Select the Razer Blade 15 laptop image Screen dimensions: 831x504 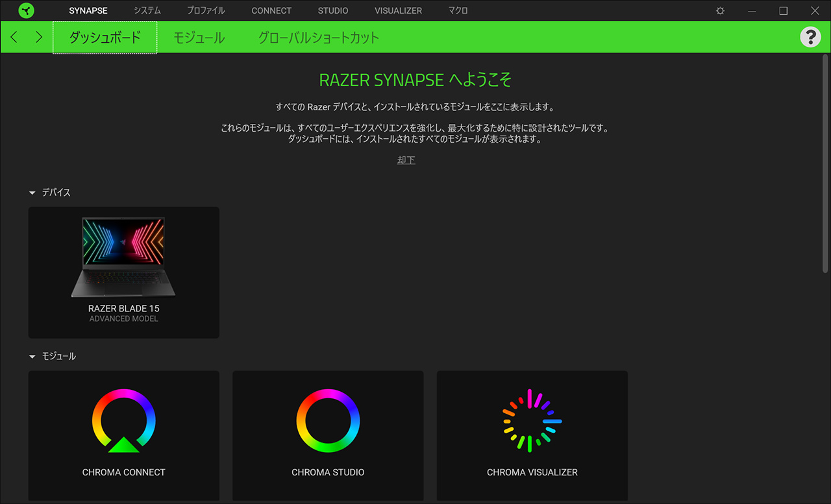tap(123, 258)
